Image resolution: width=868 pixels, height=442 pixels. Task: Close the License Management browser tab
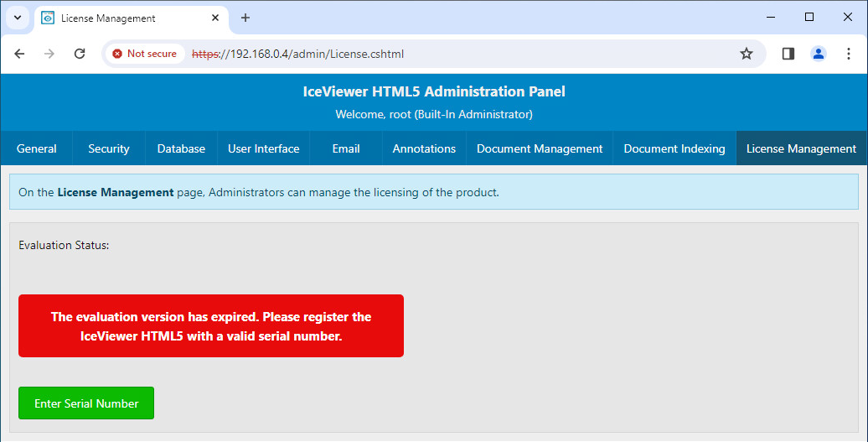click(x=215, y=18)
